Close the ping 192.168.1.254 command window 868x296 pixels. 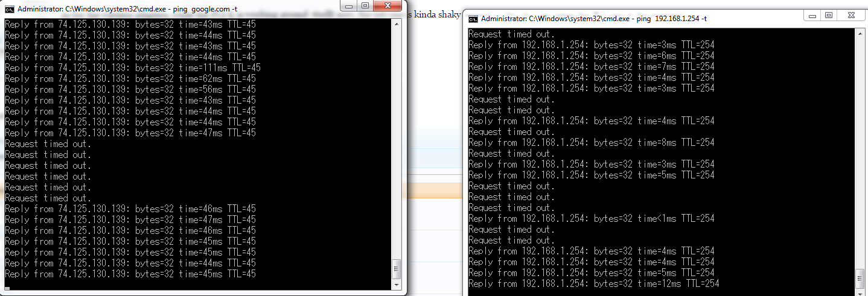point(850,16)
